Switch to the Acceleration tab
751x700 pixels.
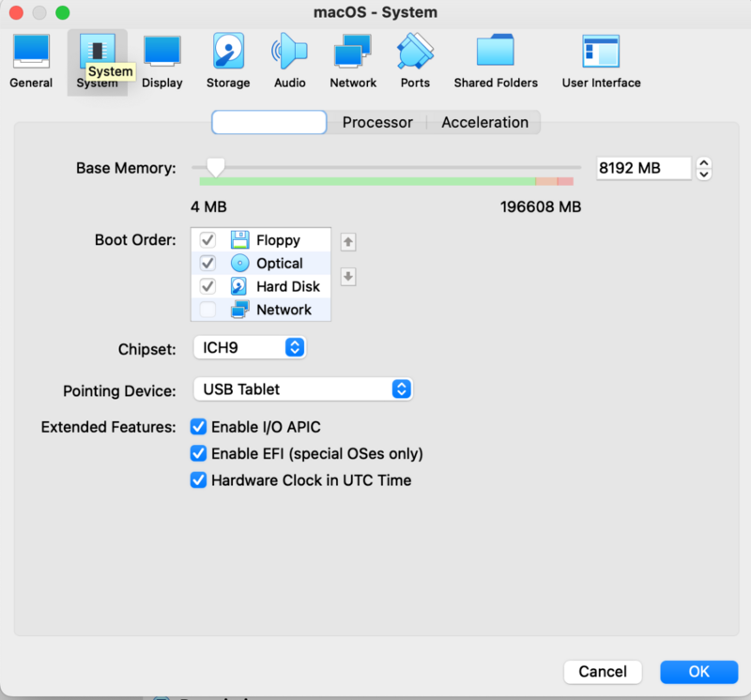[484, 122]
